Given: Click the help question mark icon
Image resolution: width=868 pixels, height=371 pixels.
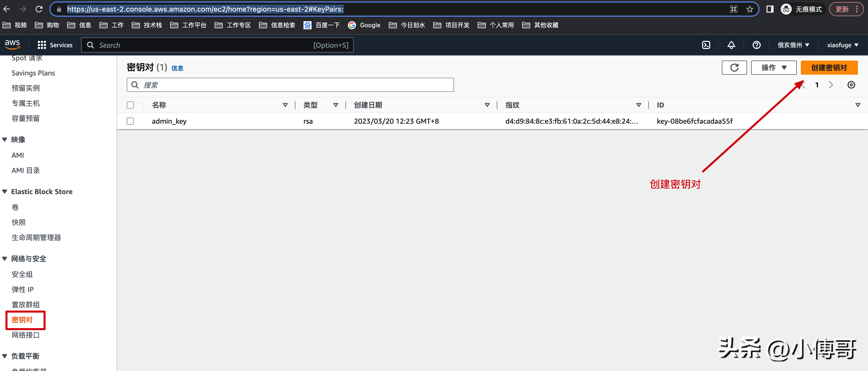Looking at the screenshot, I should (756, 45).
